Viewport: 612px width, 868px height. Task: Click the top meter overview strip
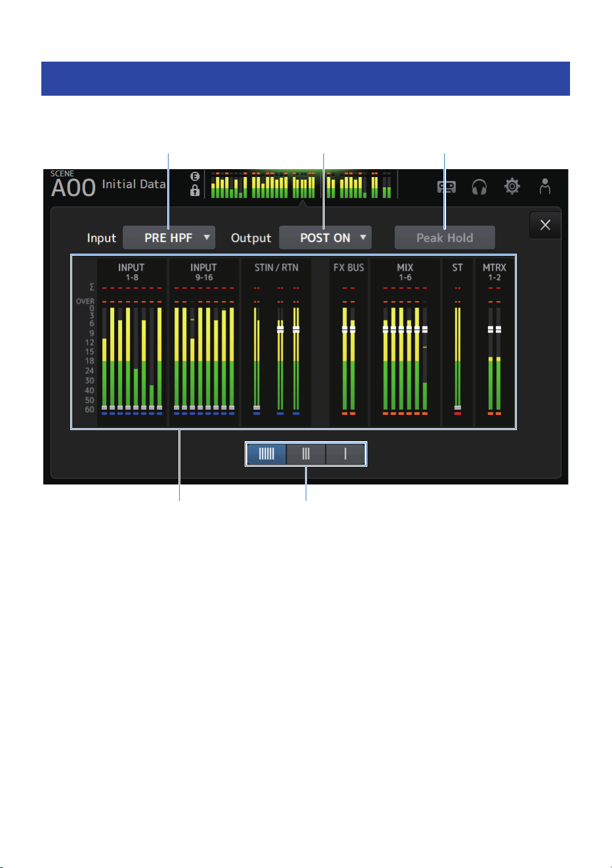pyautogui.click(x=301, y=185)
